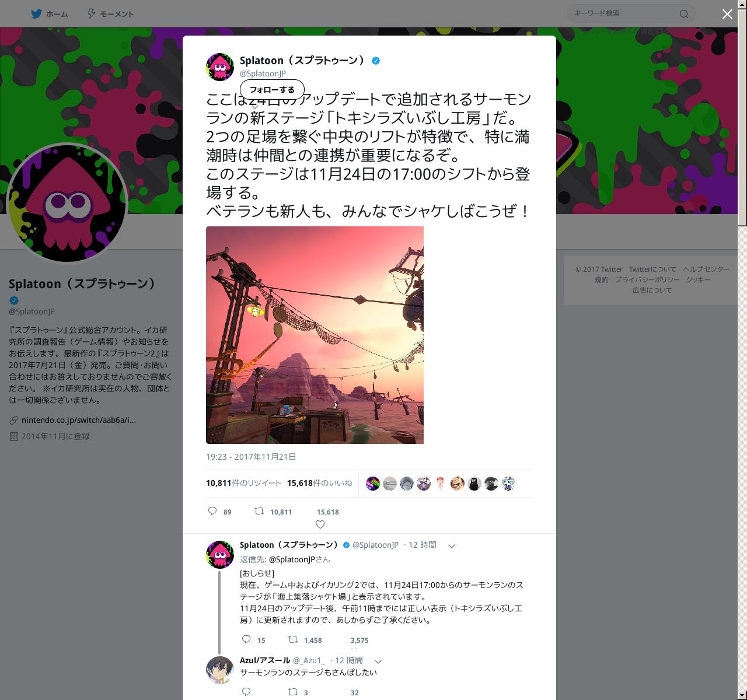This screenshot has height=700, width=747.
Task: Open nintendo.co.jp profile link
Action: tap(78, 420)
